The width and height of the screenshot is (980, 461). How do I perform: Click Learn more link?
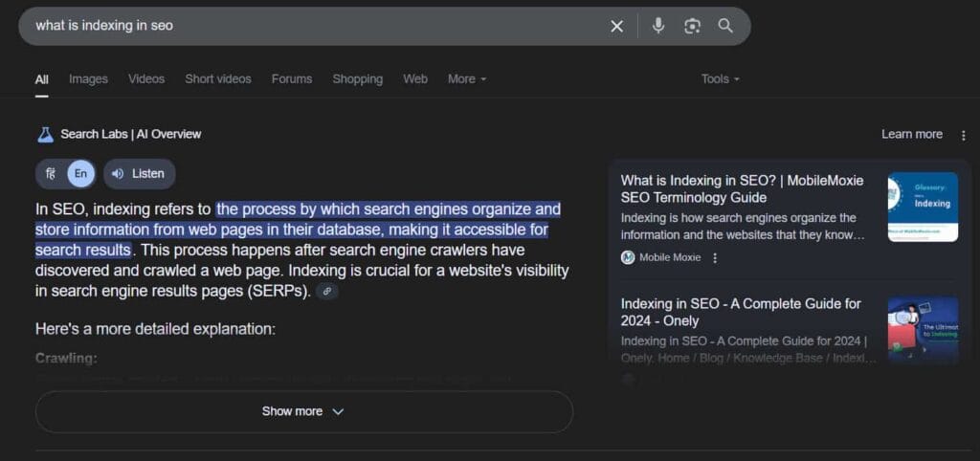(912, 134)
